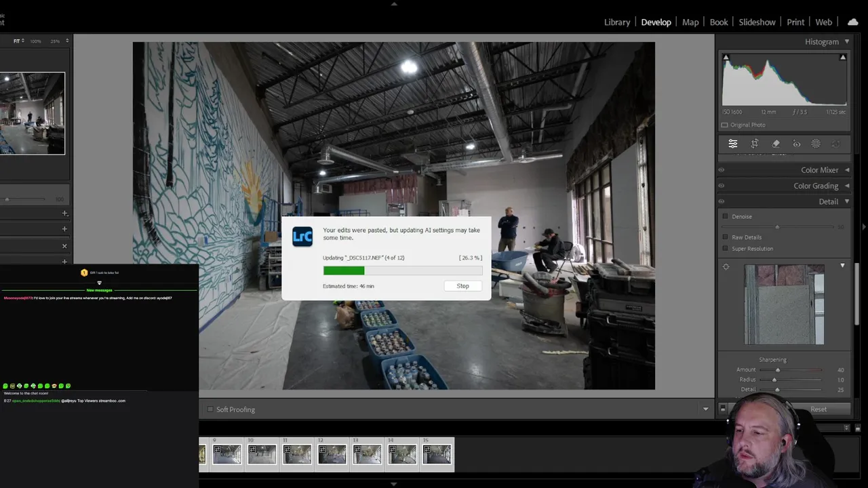Viewport: 868px width, 488px height.
Task: Open the Map module
Action: coord(690,22)
